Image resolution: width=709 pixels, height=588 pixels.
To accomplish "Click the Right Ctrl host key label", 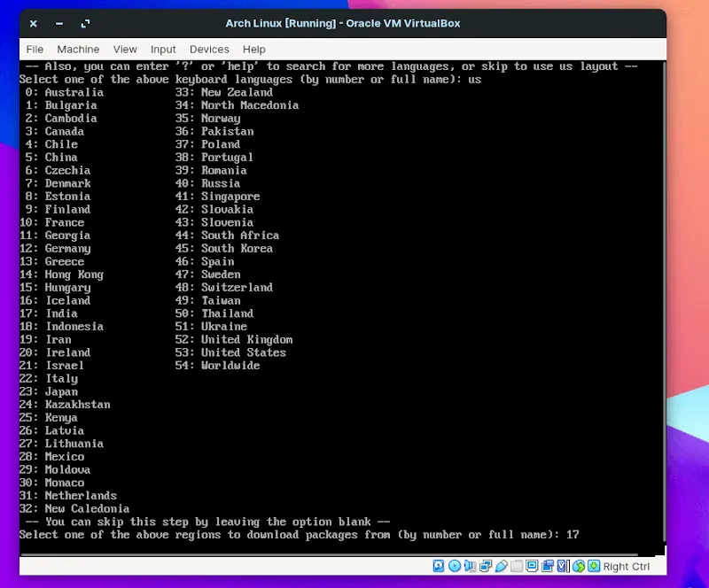I will tap(627, 567).
